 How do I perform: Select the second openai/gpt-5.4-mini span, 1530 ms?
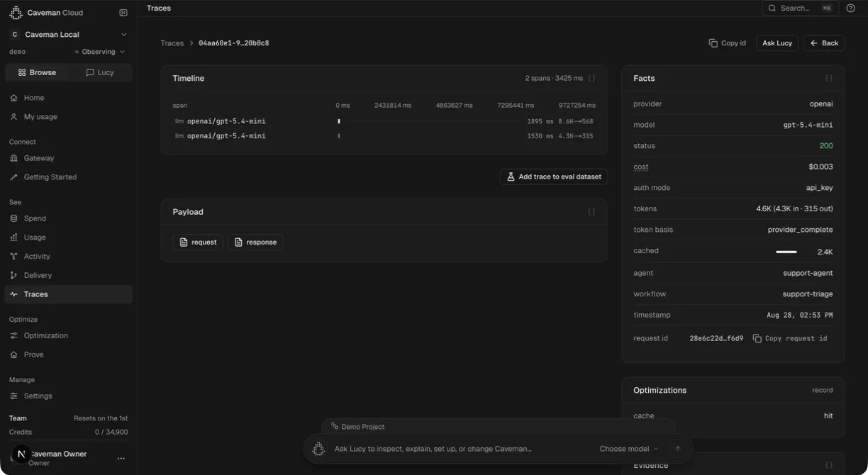(x=384, y=136)
